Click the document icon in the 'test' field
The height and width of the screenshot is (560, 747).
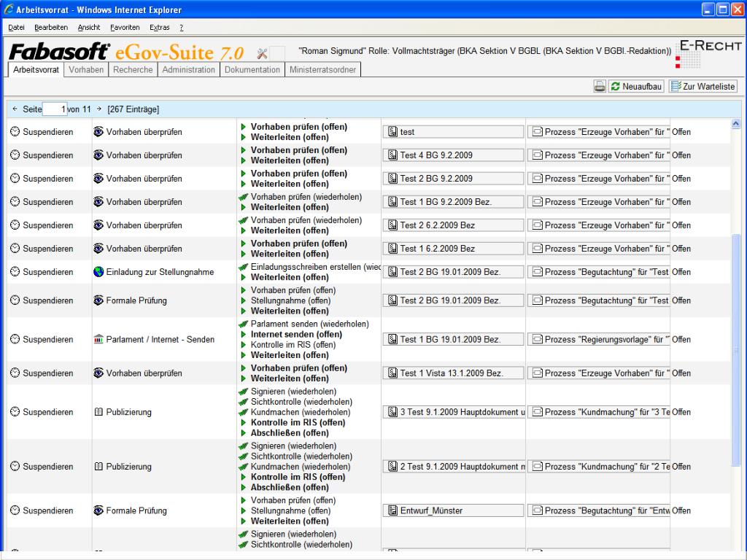pyautogui.click(x=392, y=132)
